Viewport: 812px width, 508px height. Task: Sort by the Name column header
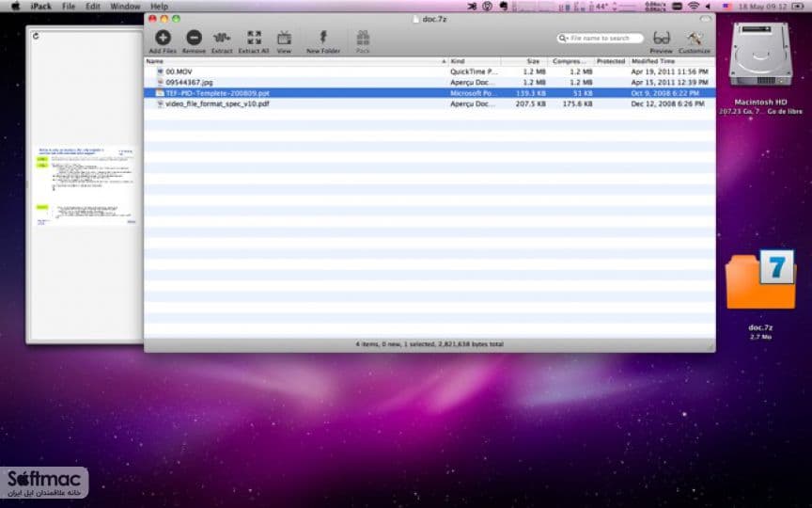(x=296, y=61)
